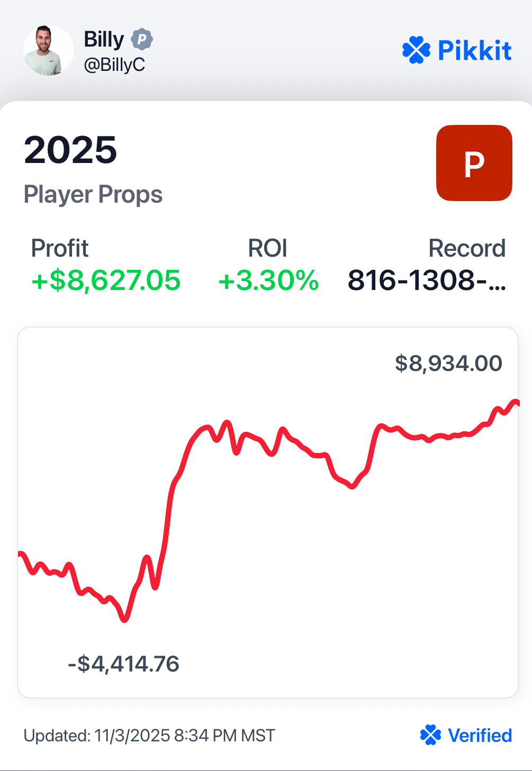The width and height of the screenshot is (532, 771).
Task: Click the ROI label
Action: coord(268,248)
